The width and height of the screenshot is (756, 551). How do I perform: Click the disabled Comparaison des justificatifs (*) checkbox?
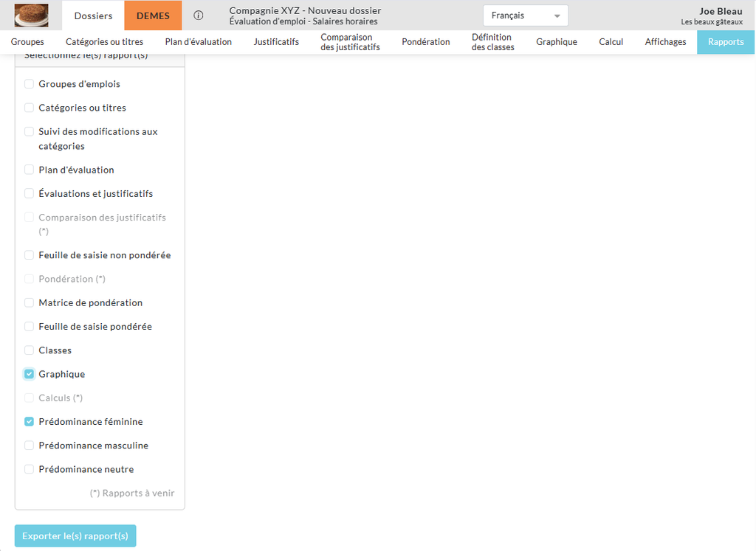click(30, 217)
